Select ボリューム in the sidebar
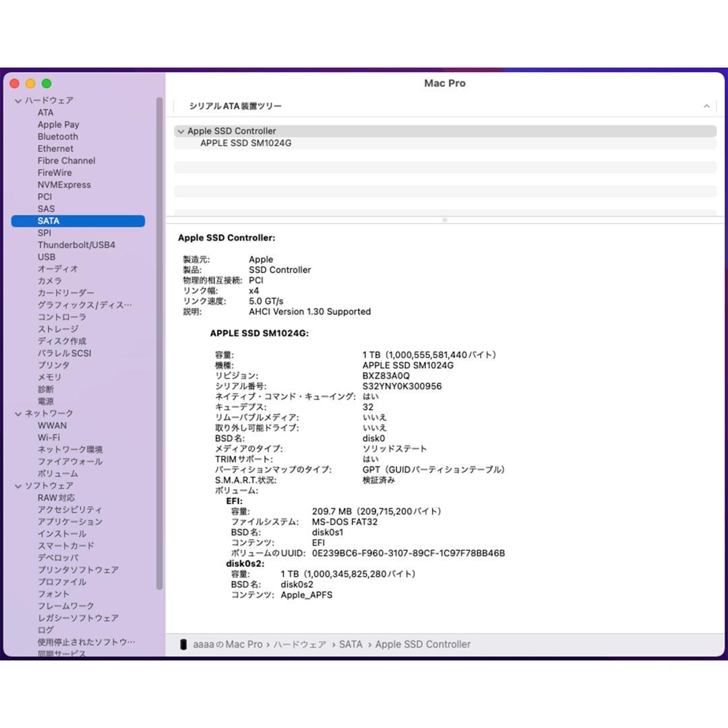Screen dimensions: 728x728 point(58,474)
